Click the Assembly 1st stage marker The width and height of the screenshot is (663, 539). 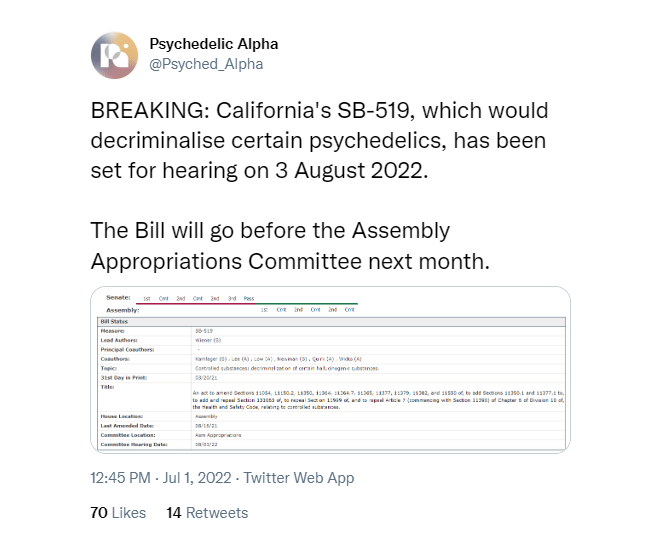(x=264, y=309)
